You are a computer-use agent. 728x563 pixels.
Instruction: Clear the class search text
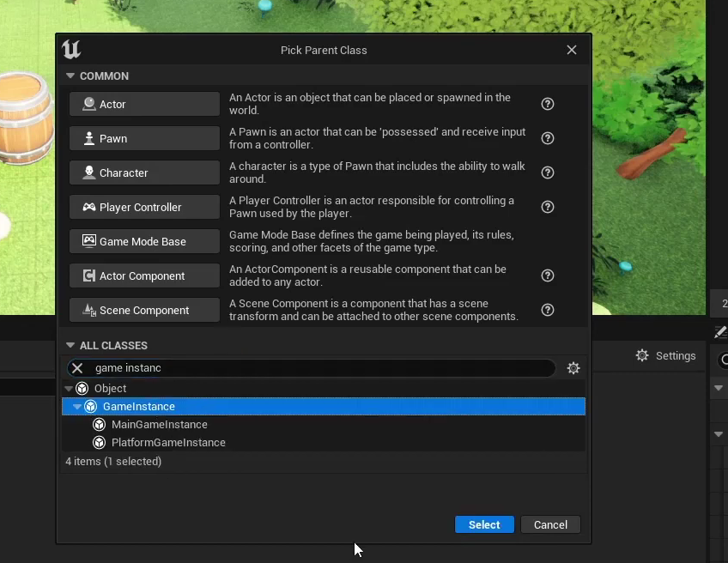point(77,368)
